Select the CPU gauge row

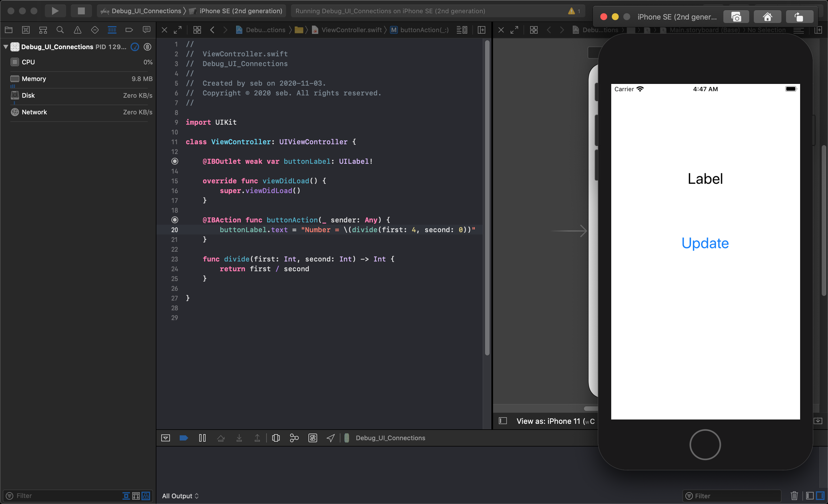coord(81,62)
